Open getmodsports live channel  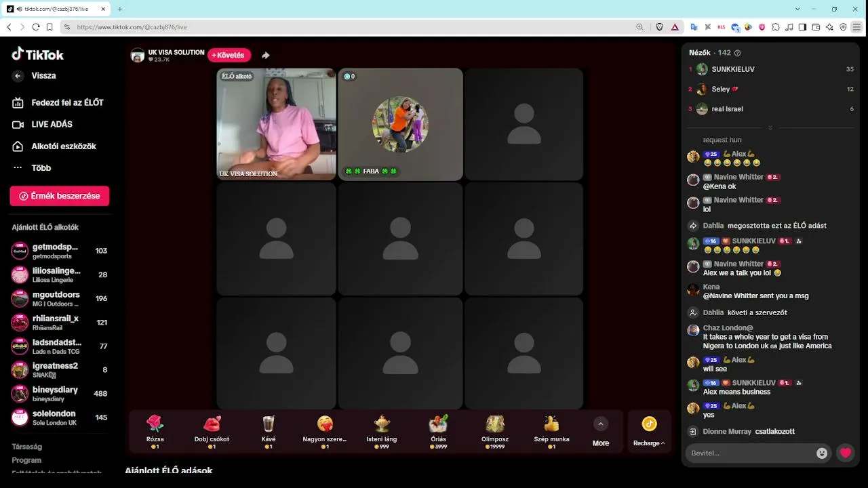click(60, 251)
